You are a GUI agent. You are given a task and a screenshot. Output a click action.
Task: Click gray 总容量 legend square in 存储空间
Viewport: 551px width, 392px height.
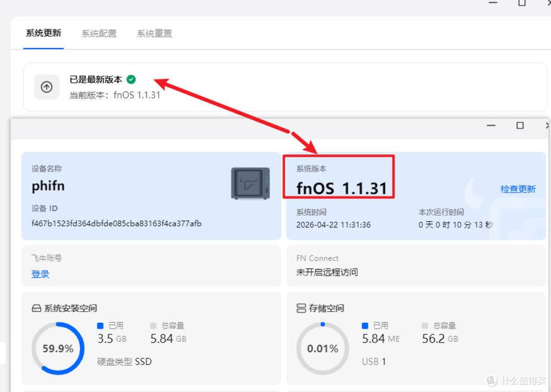click(x=424, y=326)
